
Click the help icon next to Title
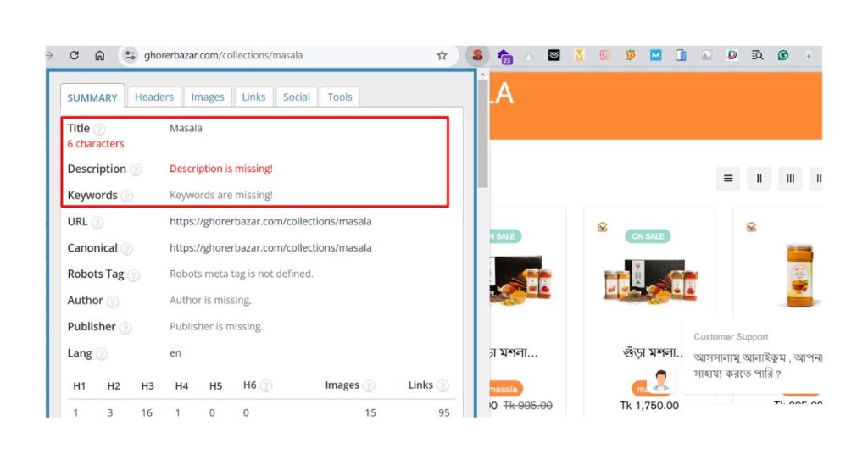tap(99, 130)
